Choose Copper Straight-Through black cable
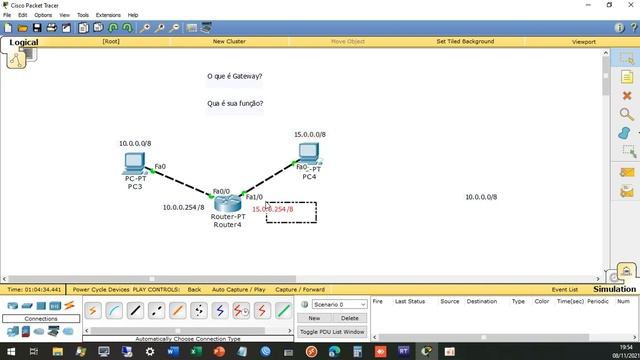This screenshot has width=640, height=360. [x=135, y=311]
